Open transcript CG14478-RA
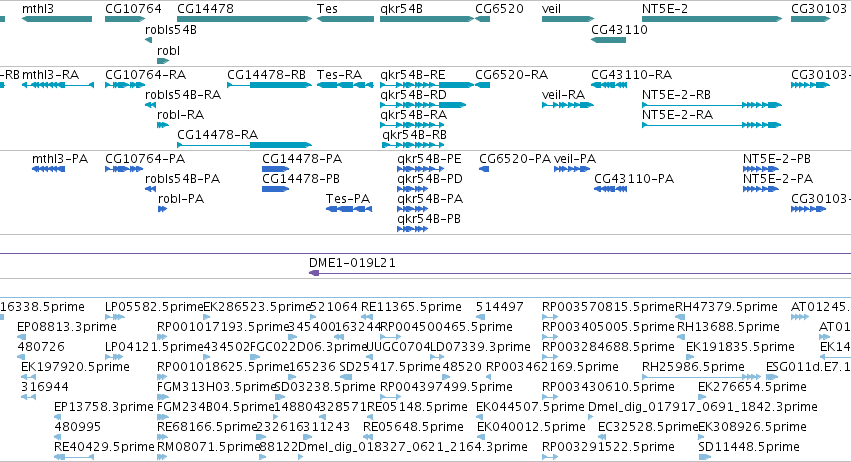The width and height of the screenshot is (851, 462). [244, 145]
